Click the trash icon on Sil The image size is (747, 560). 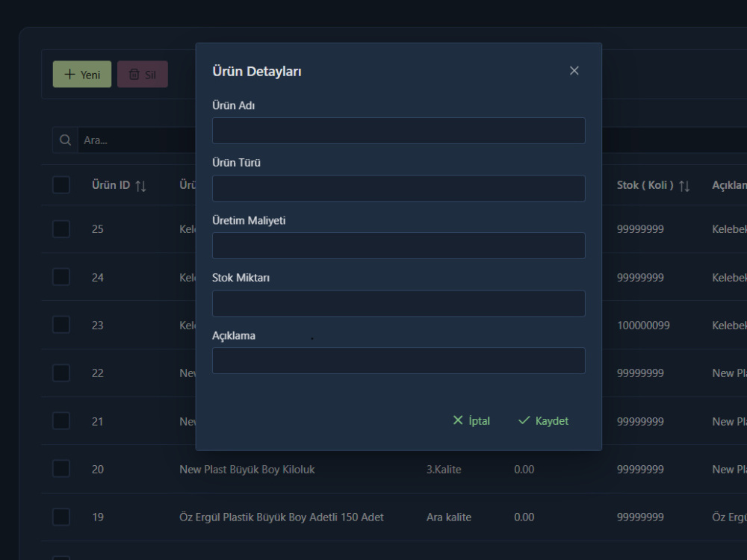pos(134,74)
